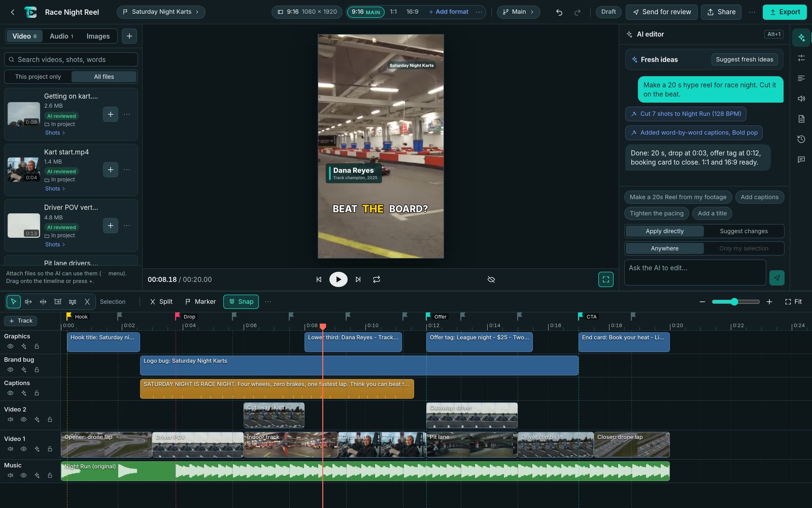
Task: Click the Export button
Action: (x=785, y=12)
